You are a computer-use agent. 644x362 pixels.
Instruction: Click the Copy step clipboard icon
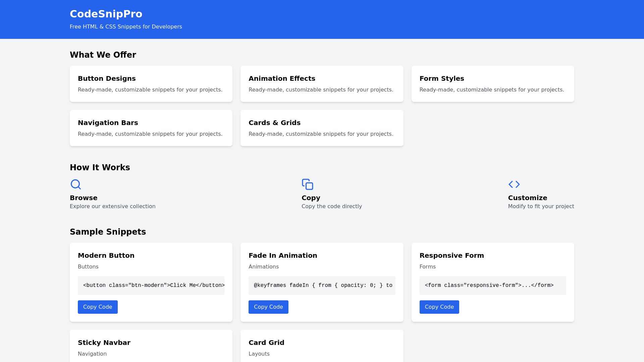tap(307, 184)
